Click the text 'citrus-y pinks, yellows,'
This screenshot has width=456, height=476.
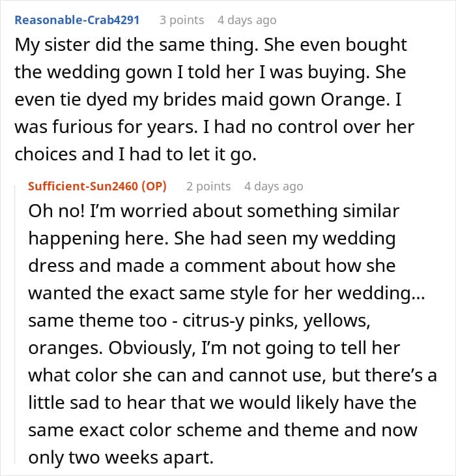[276, 321]
